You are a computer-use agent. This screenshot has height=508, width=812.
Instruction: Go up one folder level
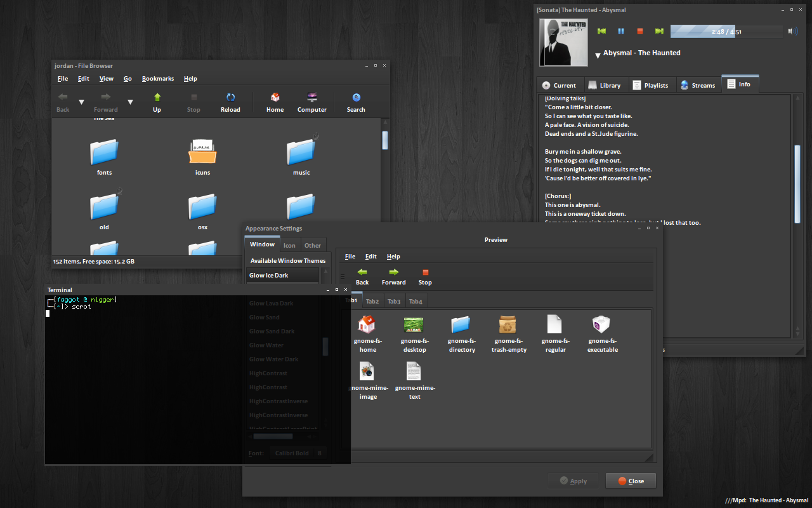coord(157,102)
